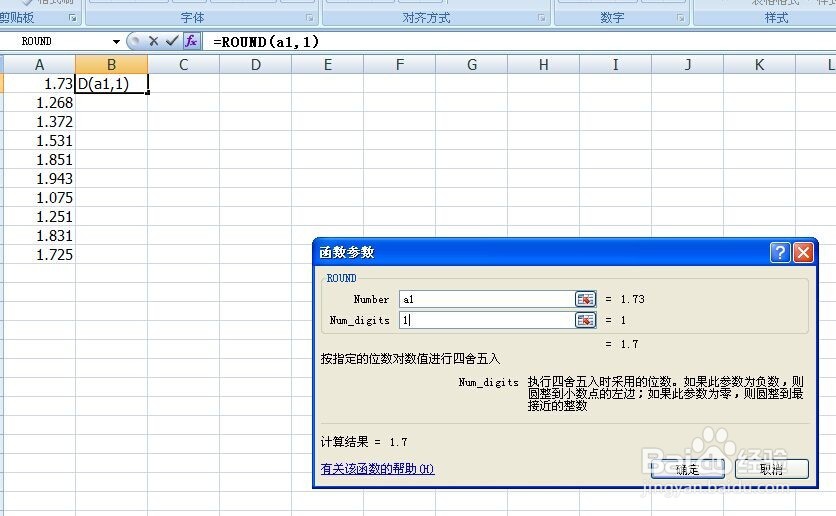This screenshot has height=516, width=836.
Task: Select column K header
Action: 759,64
